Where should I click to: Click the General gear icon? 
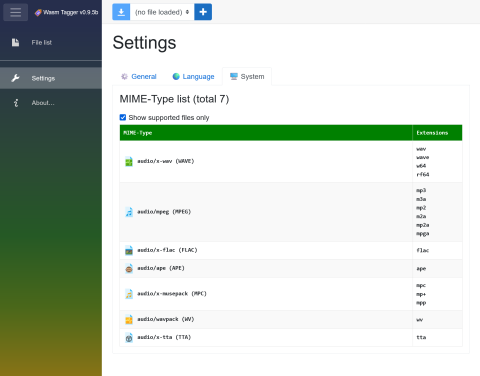(x=124, y=77)
